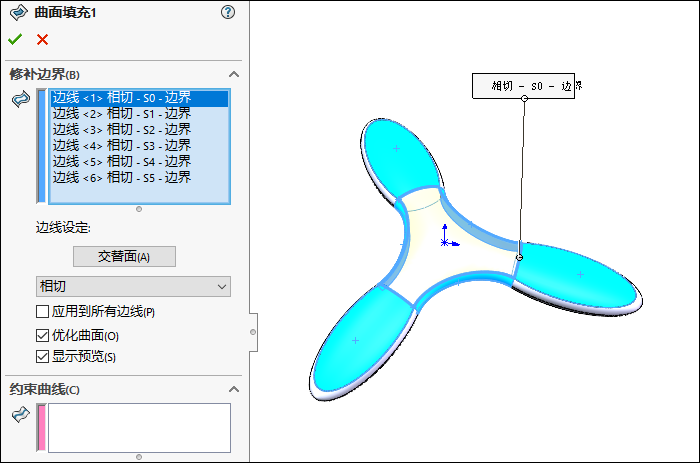This screenshot has height=463, width=700.
Task: Click the panel collapse handle on splitter
Action: coord(253,332)
